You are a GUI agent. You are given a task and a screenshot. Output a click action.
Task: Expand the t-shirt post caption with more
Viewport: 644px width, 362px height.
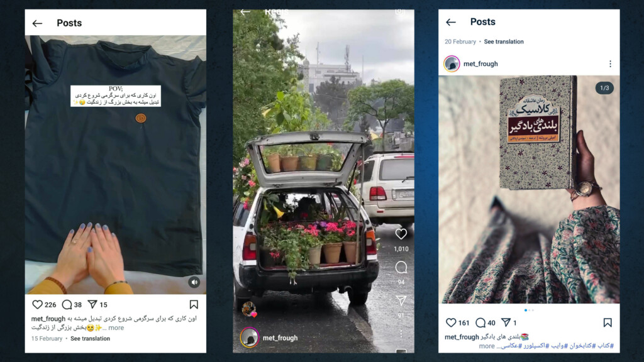click(x=116, y=327)
